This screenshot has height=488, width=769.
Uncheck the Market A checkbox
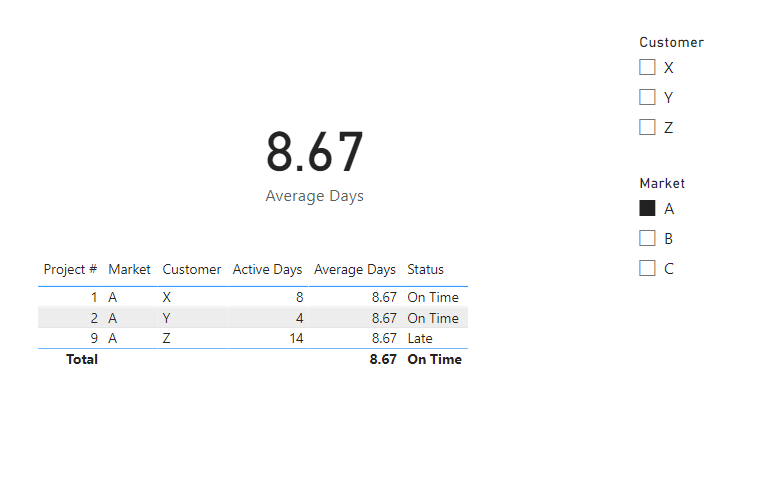click(x=647, y=208)
